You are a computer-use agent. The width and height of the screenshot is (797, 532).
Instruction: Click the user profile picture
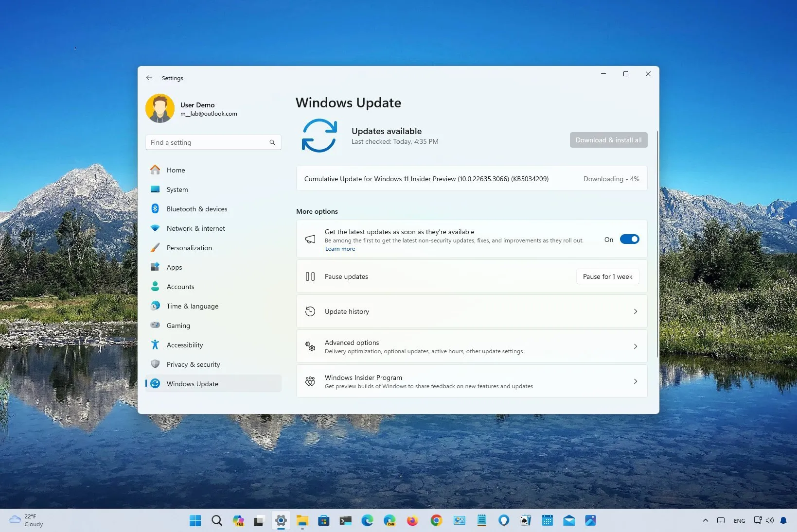coord(160,108)
